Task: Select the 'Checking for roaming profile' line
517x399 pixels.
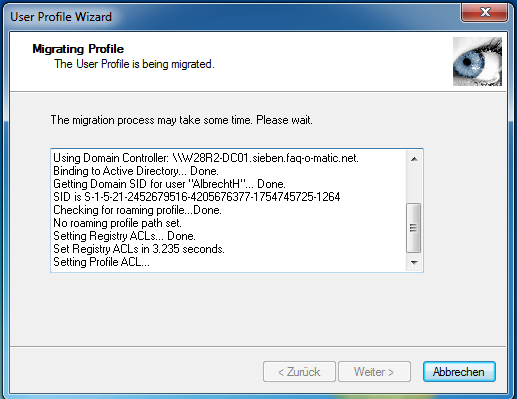Action: click(x=137, y=210)
